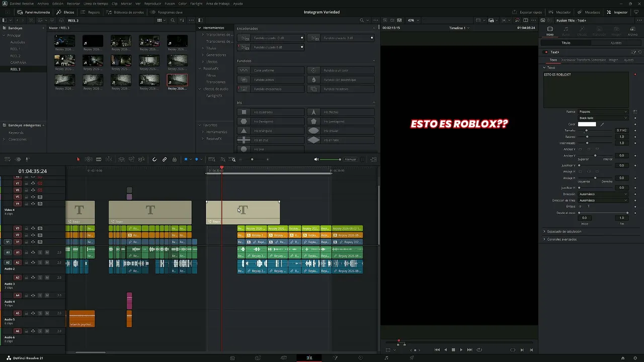Viewport: 644px width, 362px height.
Task: Disable video track V7 visibility
Action: pos(40,184)
